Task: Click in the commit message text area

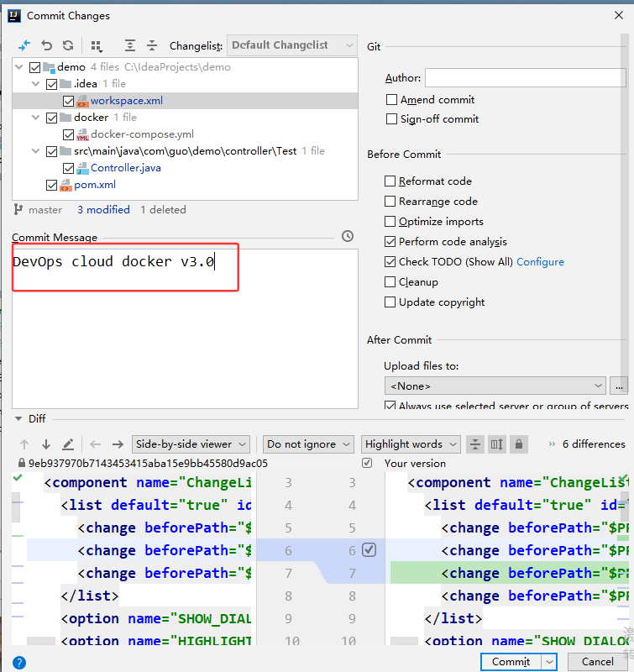Action: [x=185, y=328]
